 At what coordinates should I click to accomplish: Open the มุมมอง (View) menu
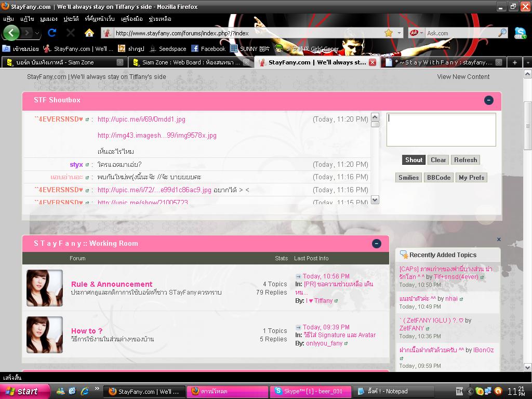click(x=48, y=19)
